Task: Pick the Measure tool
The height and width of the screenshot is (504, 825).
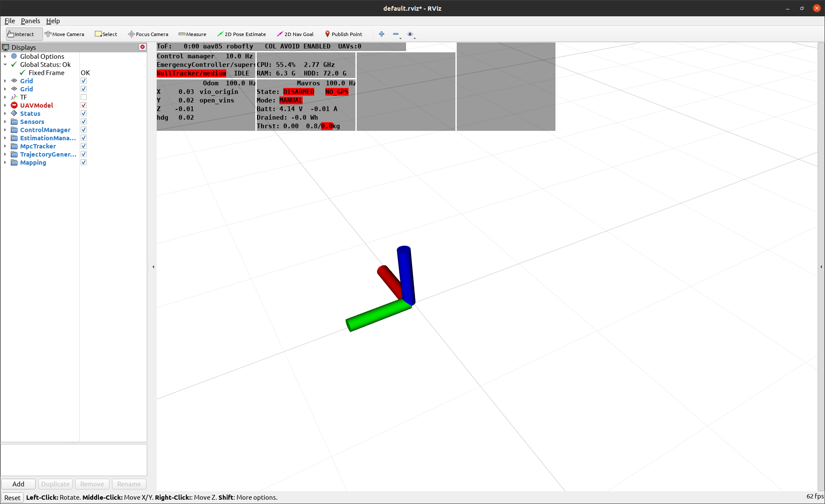Action: pos(192,34)
